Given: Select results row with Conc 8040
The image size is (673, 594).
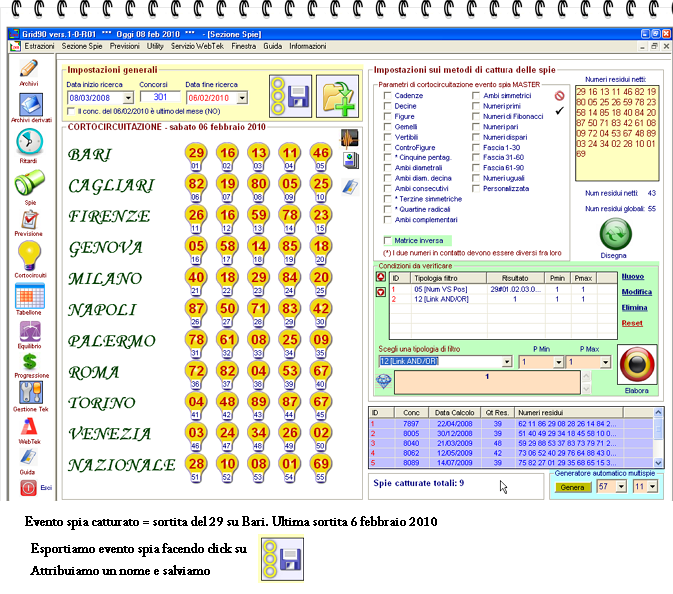Looking at the screenshot, I should point(511,443).
